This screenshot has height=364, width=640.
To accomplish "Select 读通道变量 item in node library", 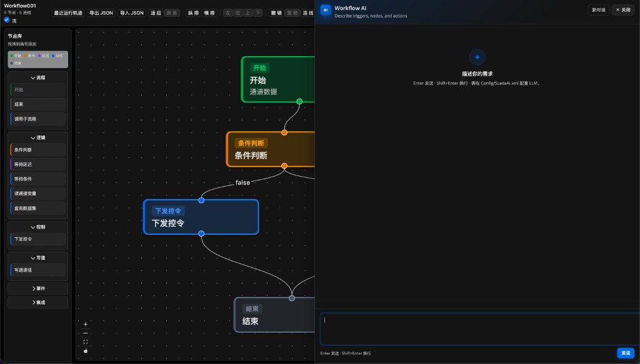I will click(x=37, y=194).
